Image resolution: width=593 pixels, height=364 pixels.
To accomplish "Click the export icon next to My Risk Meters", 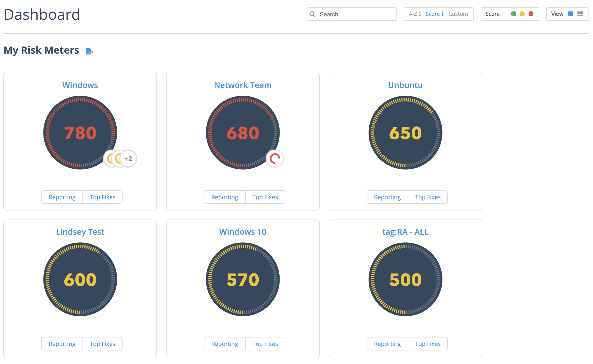I will (x=89, y=51).
